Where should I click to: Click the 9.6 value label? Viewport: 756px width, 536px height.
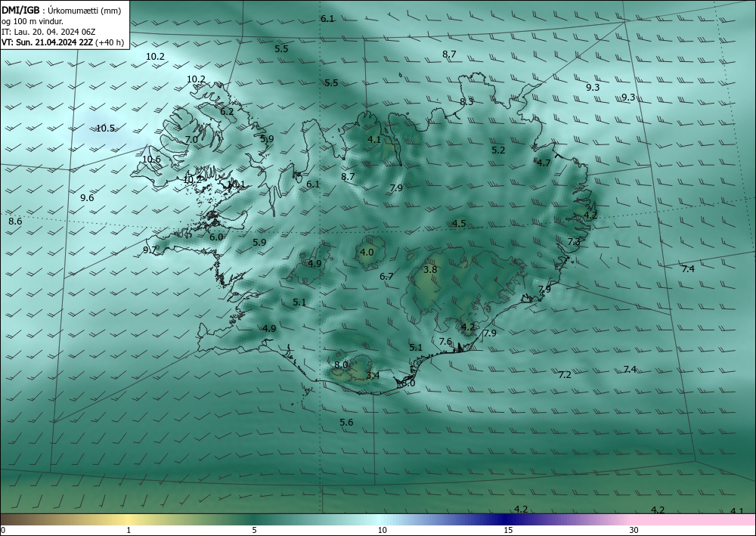[87, 197]
